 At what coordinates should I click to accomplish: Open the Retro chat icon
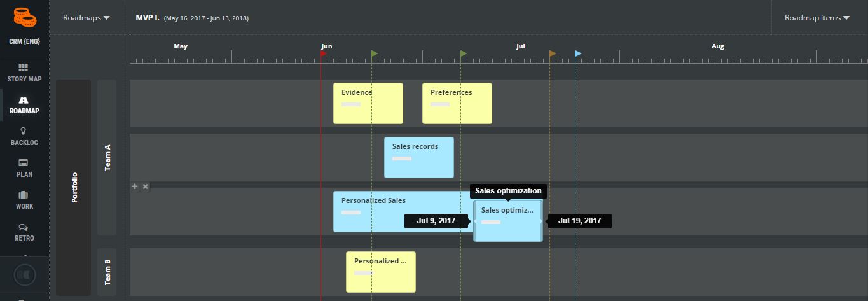(24, 227)
